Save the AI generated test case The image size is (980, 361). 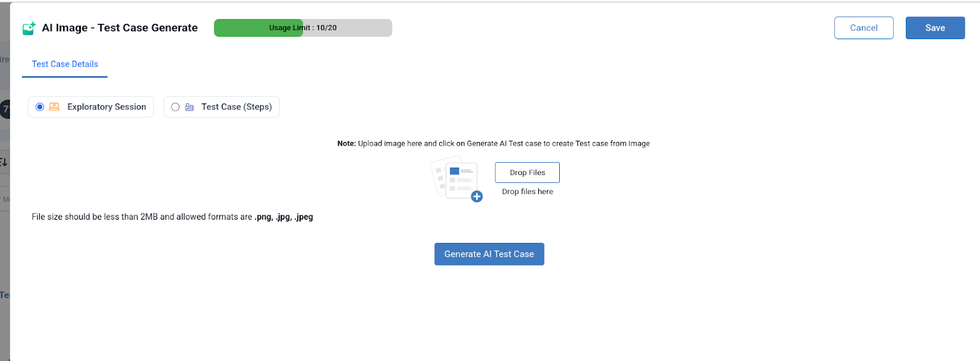pos(935,28)
